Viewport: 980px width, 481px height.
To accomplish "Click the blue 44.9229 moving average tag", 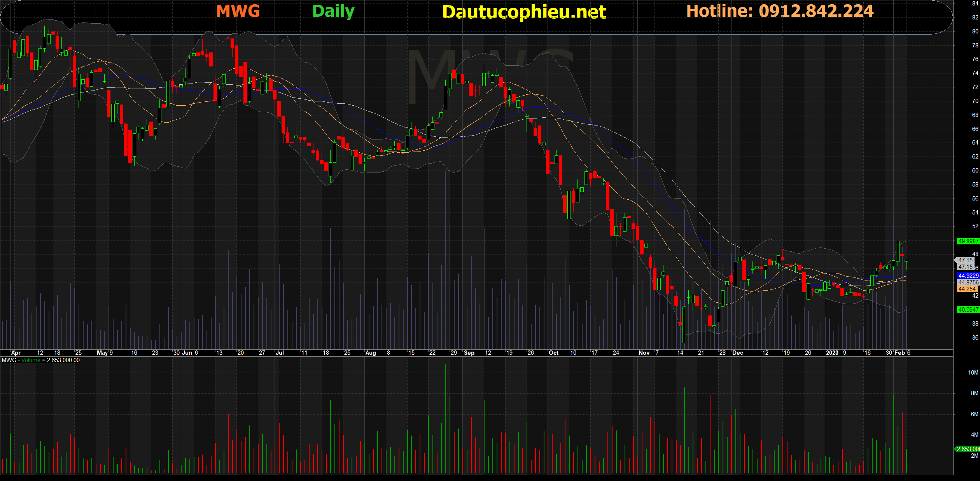I will click(968, 276).
